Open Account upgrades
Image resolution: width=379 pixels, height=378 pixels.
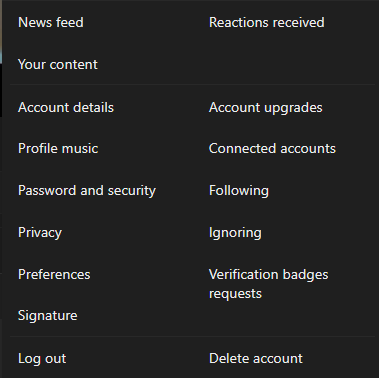266,108
